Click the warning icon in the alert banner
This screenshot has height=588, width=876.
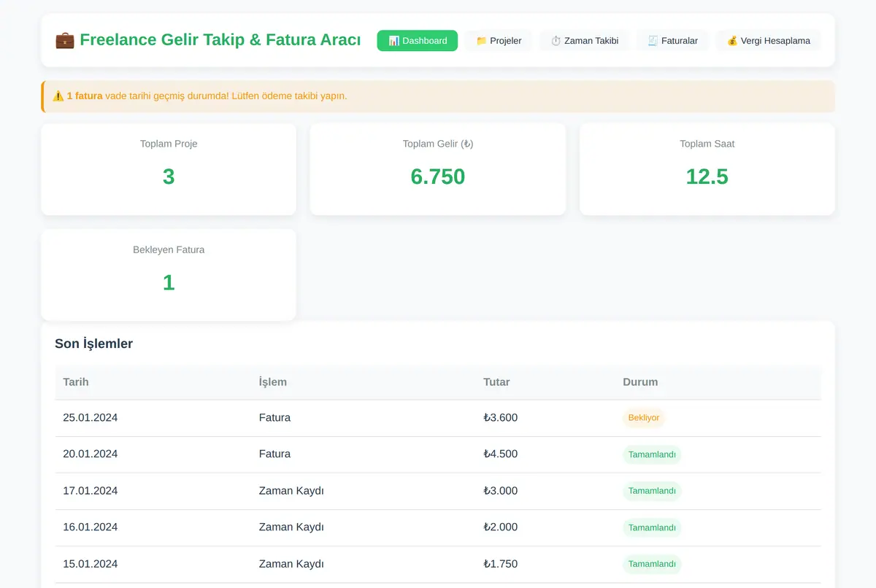(x=58, y=96)
